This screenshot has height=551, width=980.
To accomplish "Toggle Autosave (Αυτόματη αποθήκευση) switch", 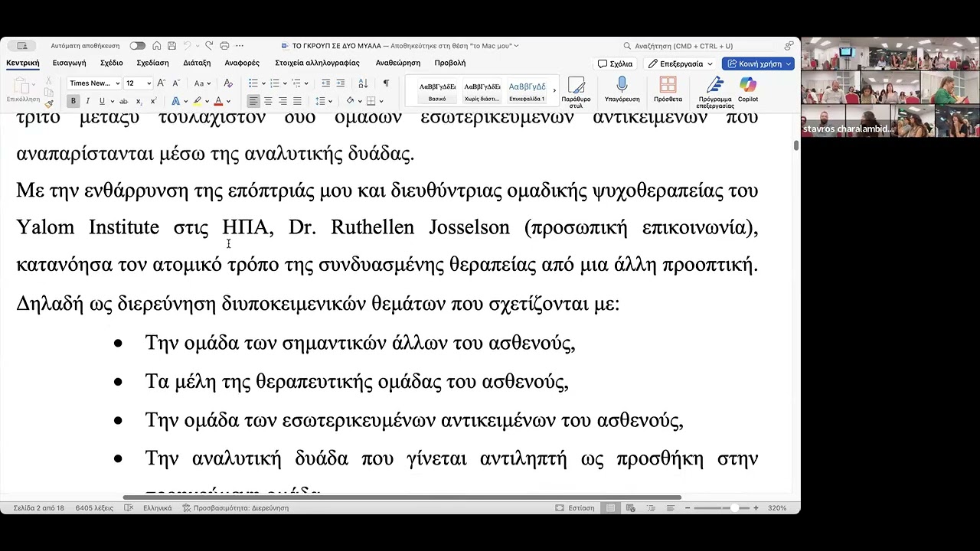I will [137, 46].
